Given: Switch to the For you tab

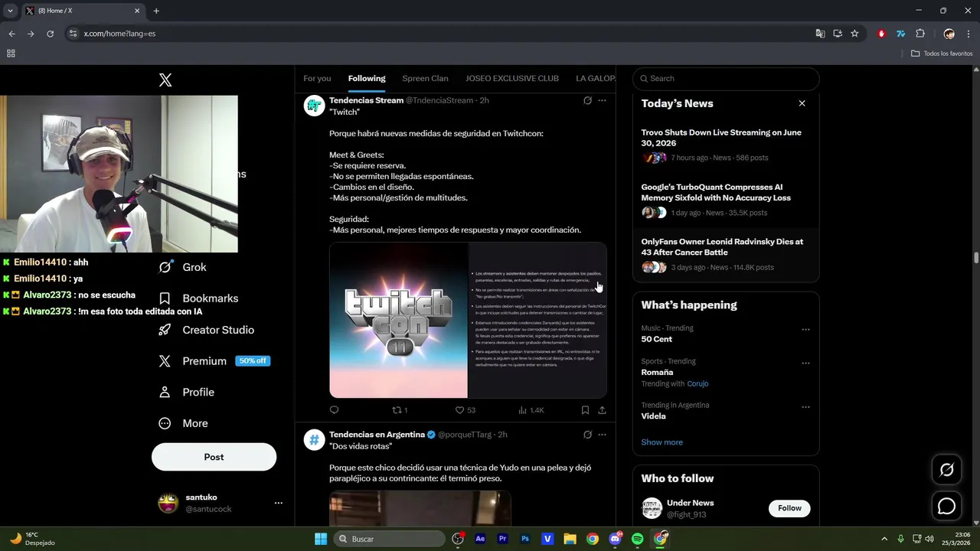Looking at the screenshot, I should 317,78.
